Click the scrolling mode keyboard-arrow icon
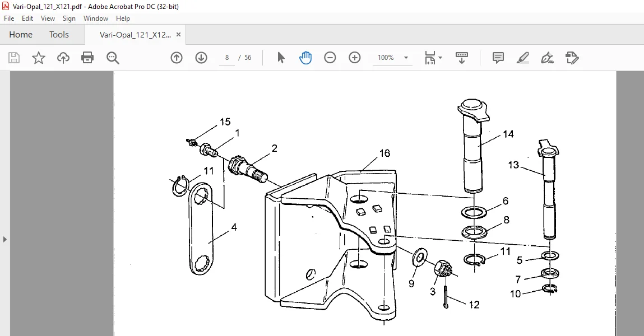 (462, 58)
